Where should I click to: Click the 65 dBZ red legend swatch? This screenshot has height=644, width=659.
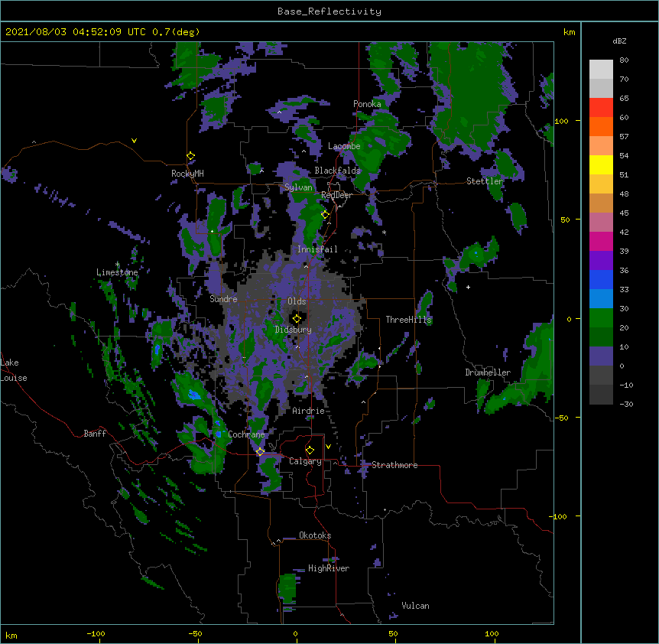(601, 107)
